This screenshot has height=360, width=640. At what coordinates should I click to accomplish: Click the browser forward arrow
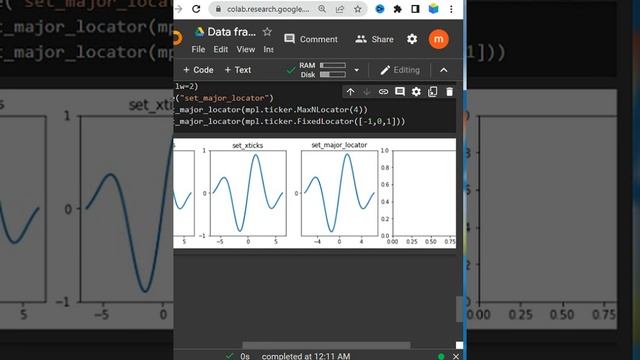tap(178, 9)
